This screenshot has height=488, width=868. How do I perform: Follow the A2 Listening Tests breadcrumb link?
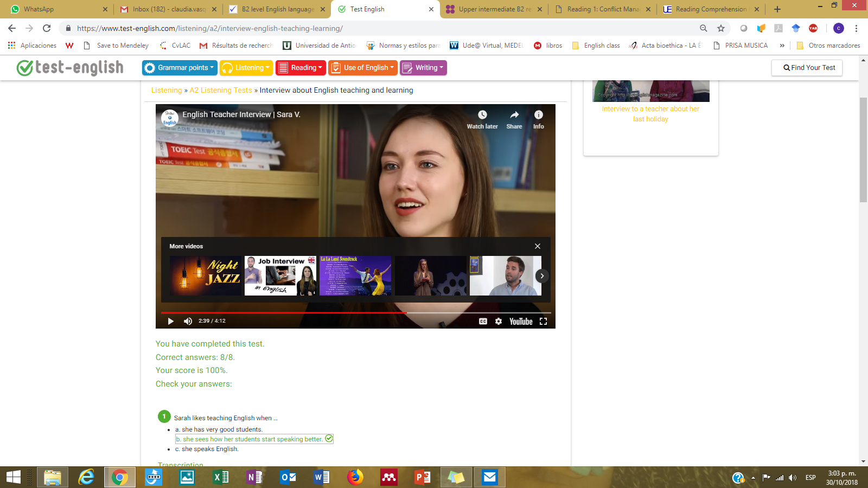(x=221, y=91)
